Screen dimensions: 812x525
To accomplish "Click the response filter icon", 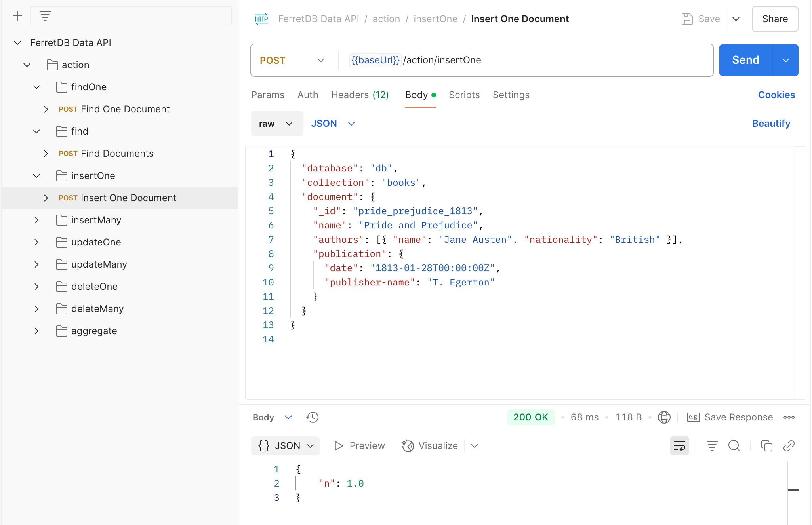I will tap(712, 446).
